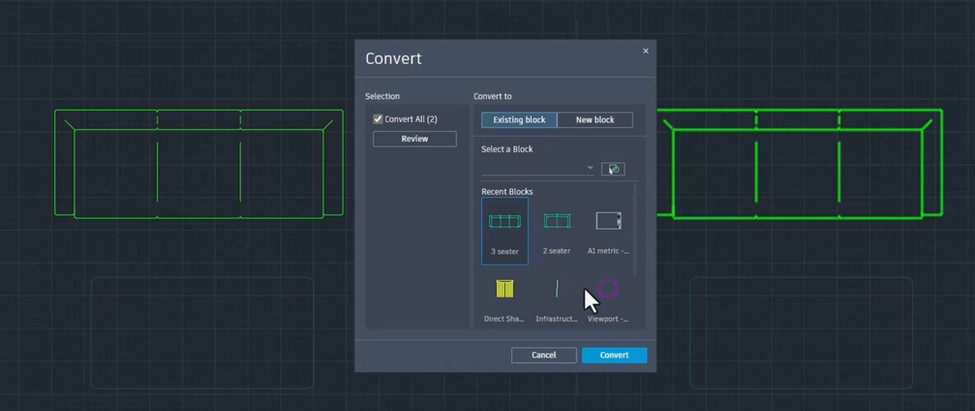The width and height of the screenshot is (975, 411).
Task: Click the Convert to label
Action: pos(492,96)
